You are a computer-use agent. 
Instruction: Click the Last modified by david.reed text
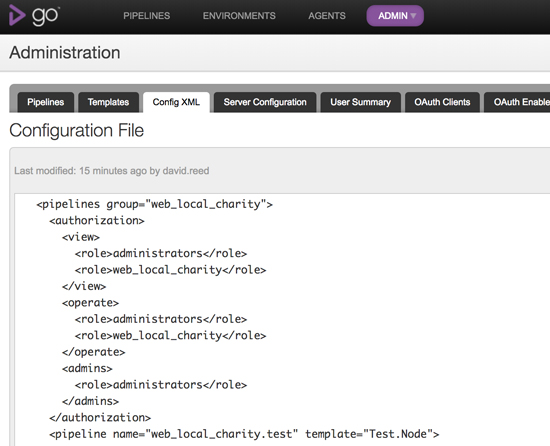pos(112,171)
